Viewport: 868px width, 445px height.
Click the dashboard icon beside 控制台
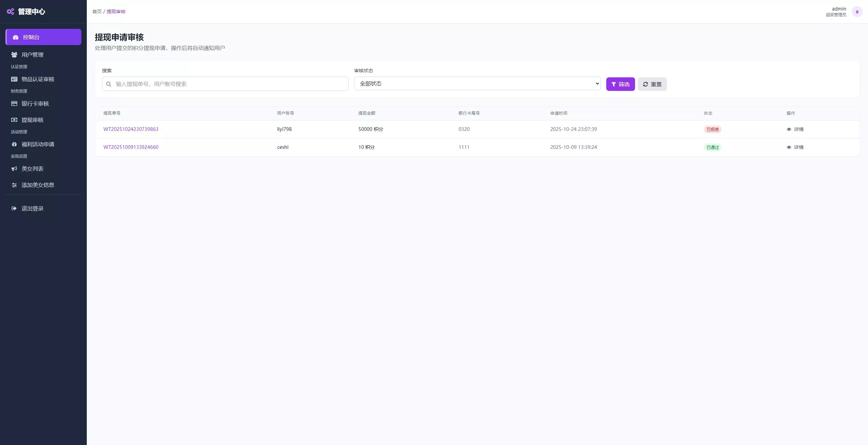[16, 37]
